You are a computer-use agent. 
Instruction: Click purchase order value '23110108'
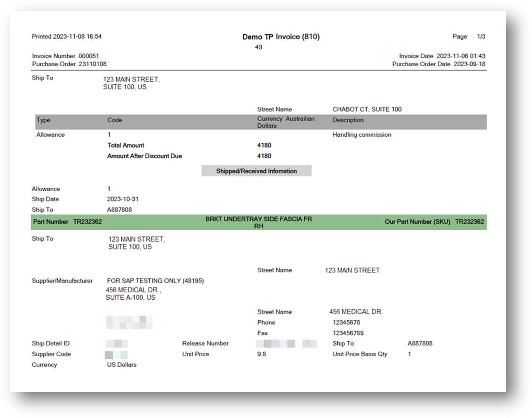click(93, 64)
